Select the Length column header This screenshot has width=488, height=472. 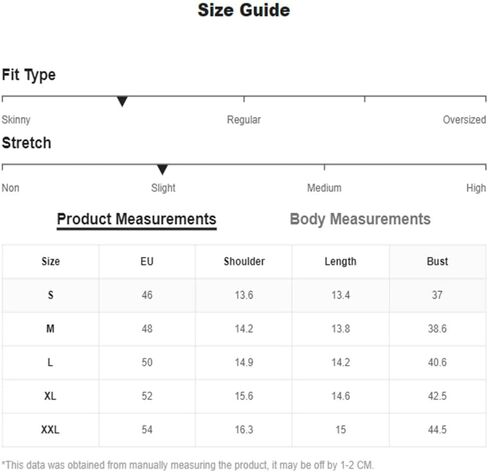coord(341,262)
